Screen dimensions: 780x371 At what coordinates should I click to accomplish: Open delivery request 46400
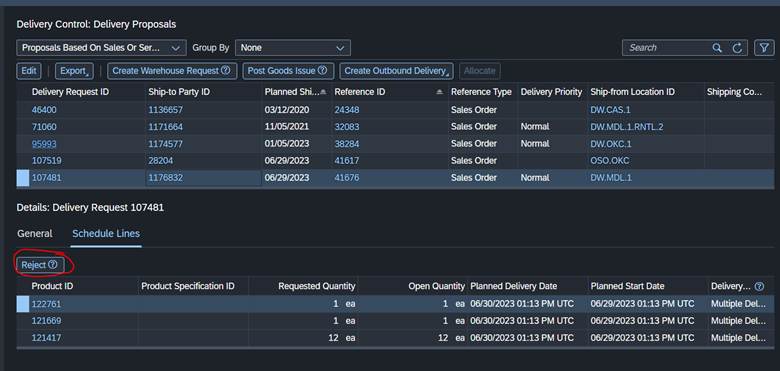[x=44, y=110]
